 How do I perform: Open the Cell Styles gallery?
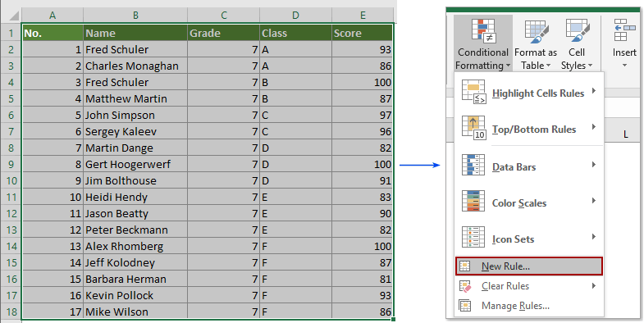point(577,44)
